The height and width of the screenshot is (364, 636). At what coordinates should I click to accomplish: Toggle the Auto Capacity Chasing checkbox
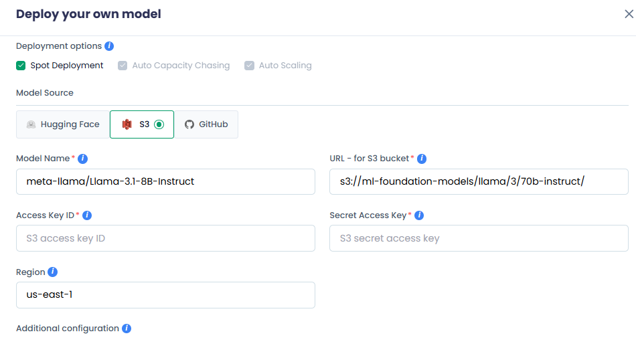(x=123, y=66)
